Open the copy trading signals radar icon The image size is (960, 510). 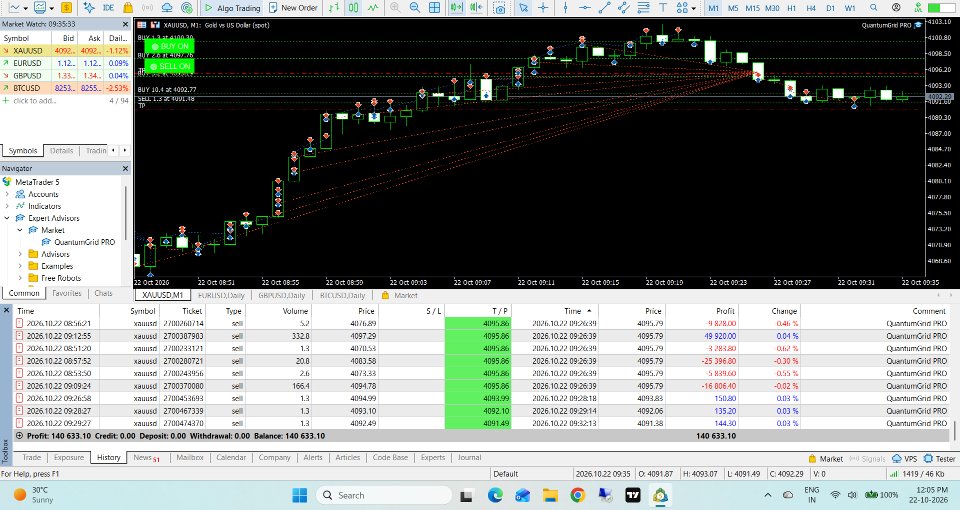pos(187,7)
